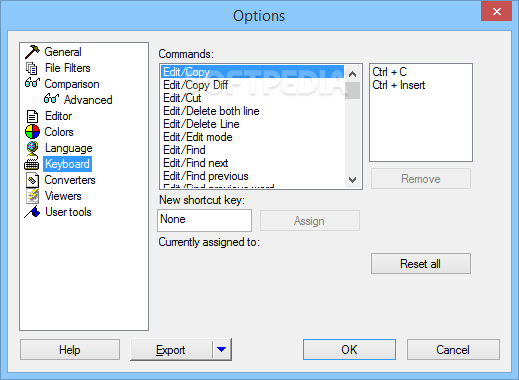Click the File Filters documents icon
Viewport: 519px width, 380px height.
(32, 68)
